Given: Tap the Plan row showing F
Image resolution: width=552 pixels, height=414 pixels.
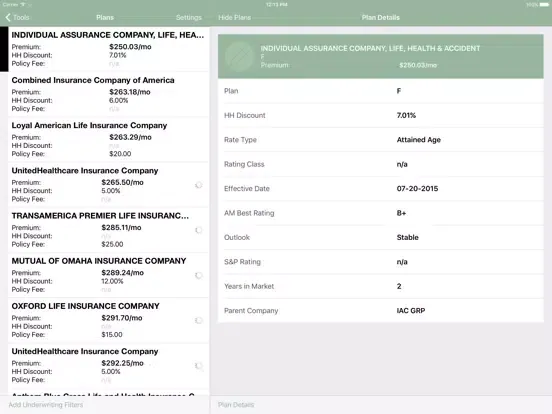Looking at the screenshot, I should pyautogui.click(x=381, y=91).
